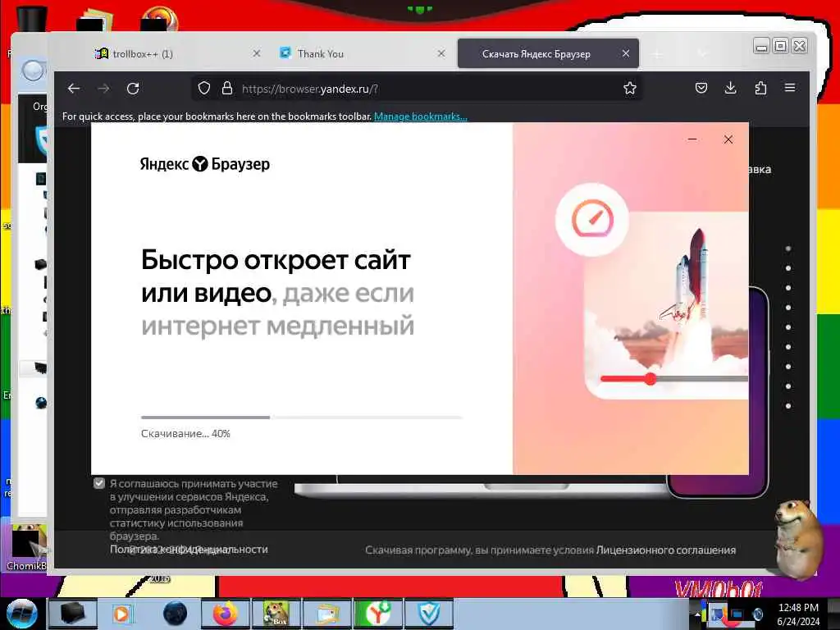The image size is (840, 630).
Task: Open the Manage bookmarks link
Action: click(421, 116)
